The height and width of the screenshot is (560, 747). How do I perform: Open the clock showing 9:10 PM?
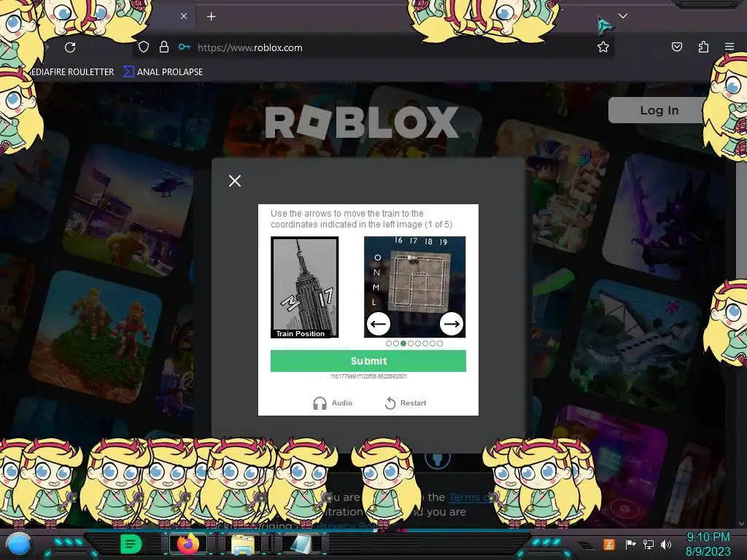(708, 544)
